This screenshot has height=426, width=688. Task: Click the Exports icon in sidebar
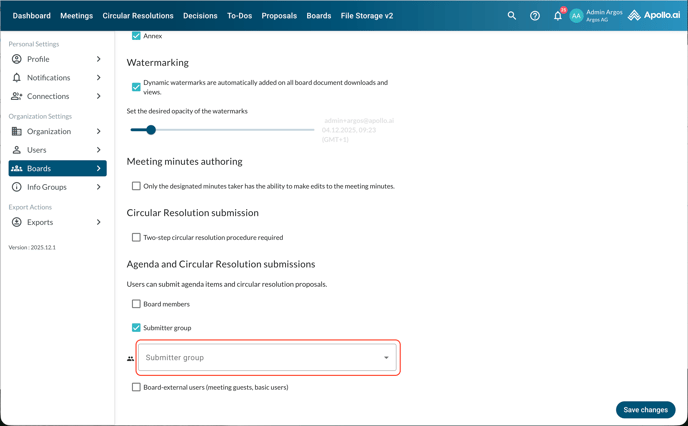click(x=17, y=222)
